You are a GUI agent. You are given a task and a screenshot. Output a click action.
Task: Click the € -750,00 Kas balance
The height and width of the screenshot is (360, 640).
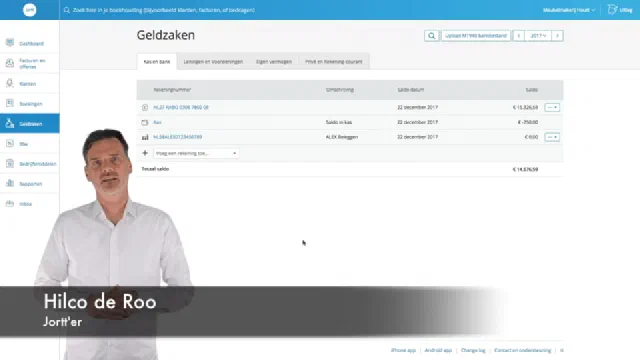[x=528, y=122]
